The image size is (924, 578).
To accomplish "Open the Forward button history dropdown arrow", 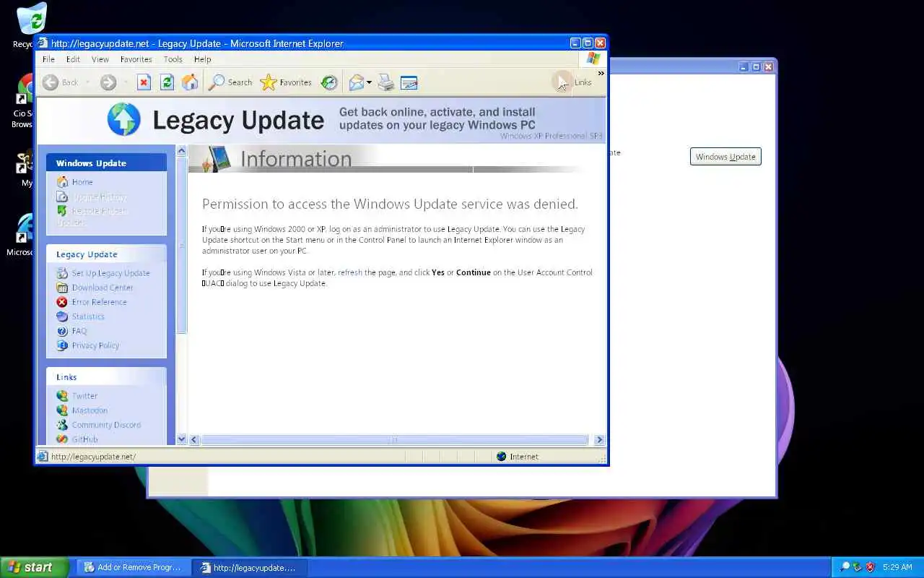I will pos(125,82).
